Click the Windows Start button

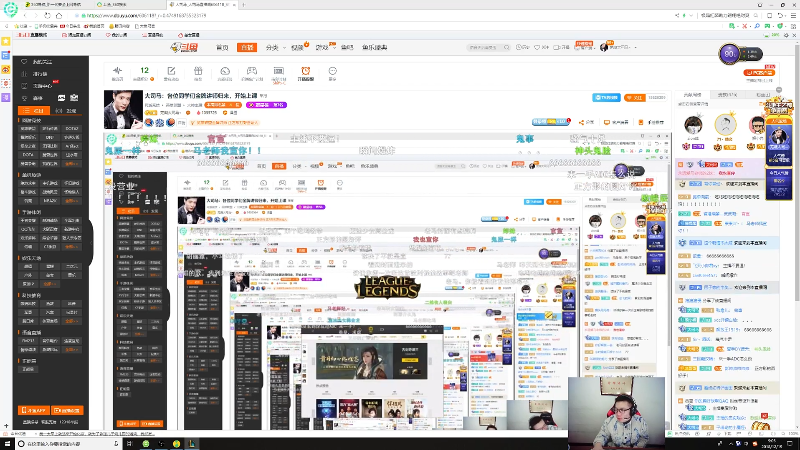click(x=7, y=444)
